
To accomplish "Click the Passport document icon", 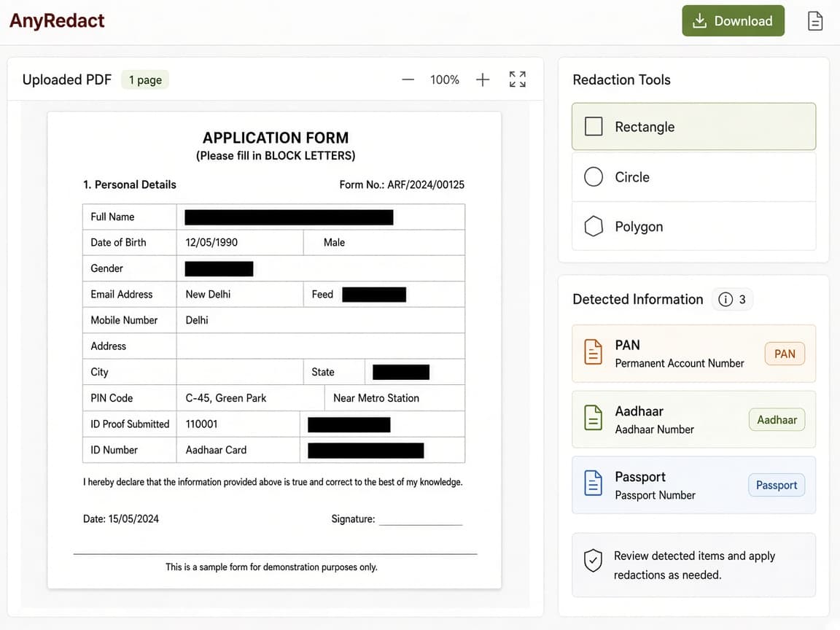I will point(593,483).
